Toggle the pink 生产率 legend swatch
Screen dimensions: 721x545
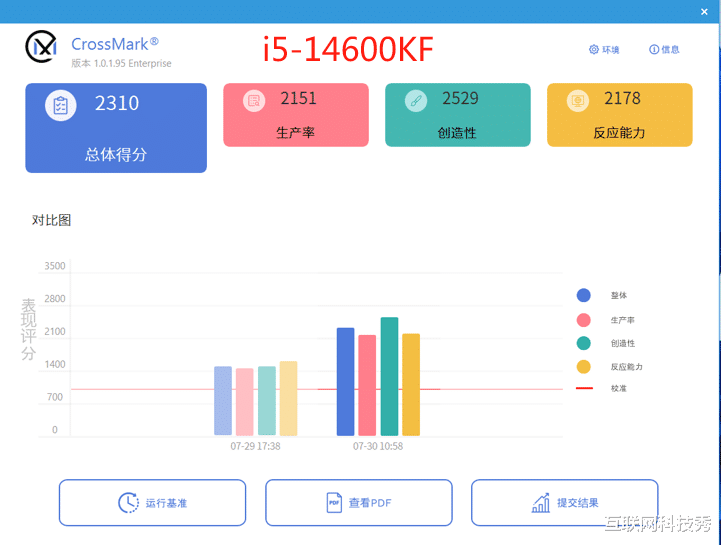pyautogui.click(x=584, y=320)
